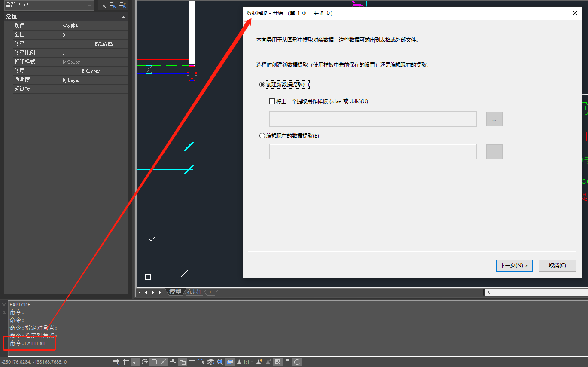Select 创建新数据提取 radio option
Image resolution: width=588 pixels, height=367 pixels.
(x=262, y=85)
